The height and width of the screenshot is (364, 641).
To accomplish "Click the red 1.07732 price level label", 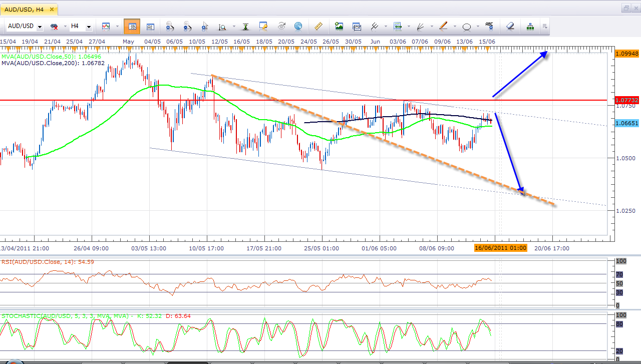I will click(x=627, y=100).
